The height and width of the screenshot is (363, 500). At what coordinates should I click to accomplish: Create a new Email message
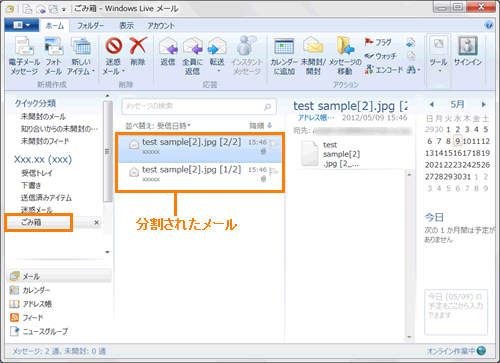pos(24,56)
